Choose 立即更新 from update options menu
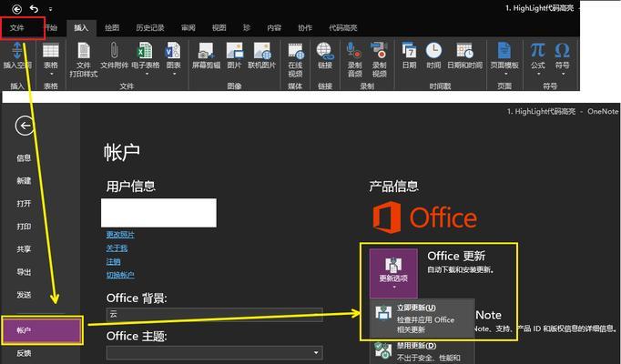Image resolution: width=621 pixels, height=364 pixels. pos(422,318)
